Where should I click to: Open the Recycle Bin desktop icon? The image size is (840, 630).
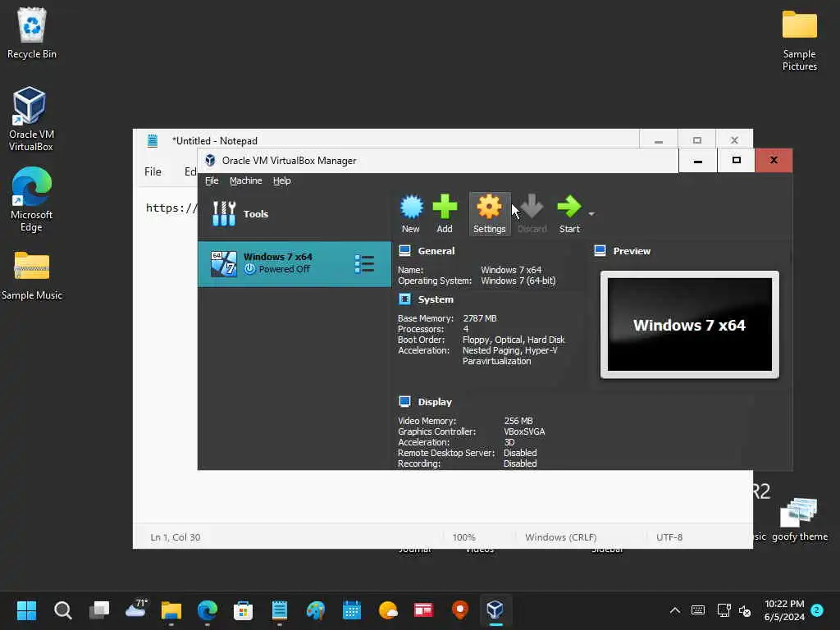pos(32,33)
